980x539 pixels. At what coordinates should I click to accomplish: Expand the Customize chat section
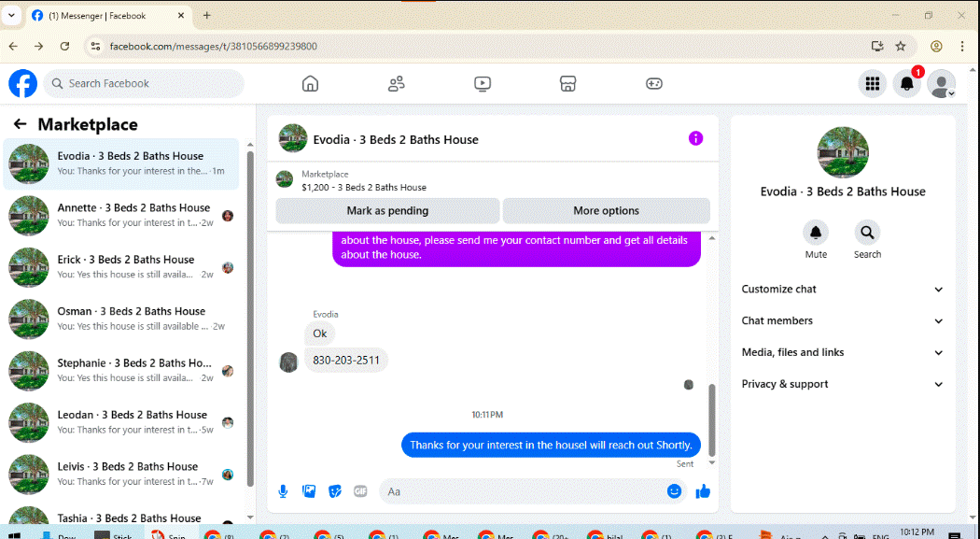842,289
